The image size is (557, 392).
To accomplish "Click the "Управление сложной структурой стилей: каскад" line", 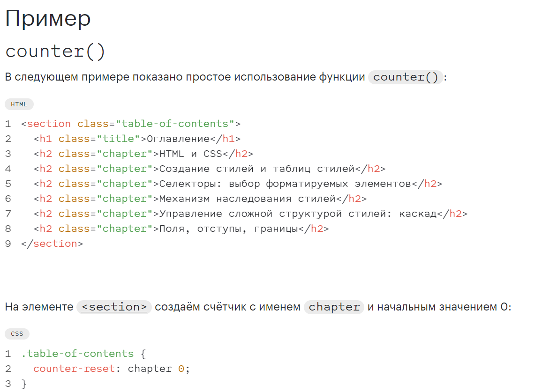I will click(298, 214).
